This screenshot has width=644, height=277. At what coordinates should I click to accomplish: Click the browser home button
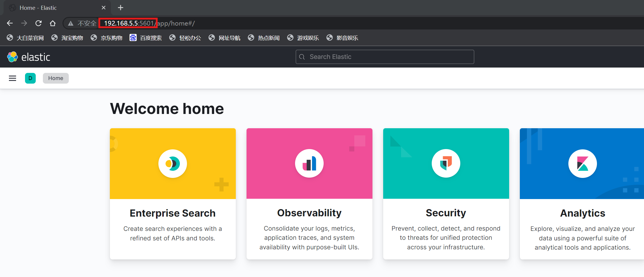[x=53, y=23]
